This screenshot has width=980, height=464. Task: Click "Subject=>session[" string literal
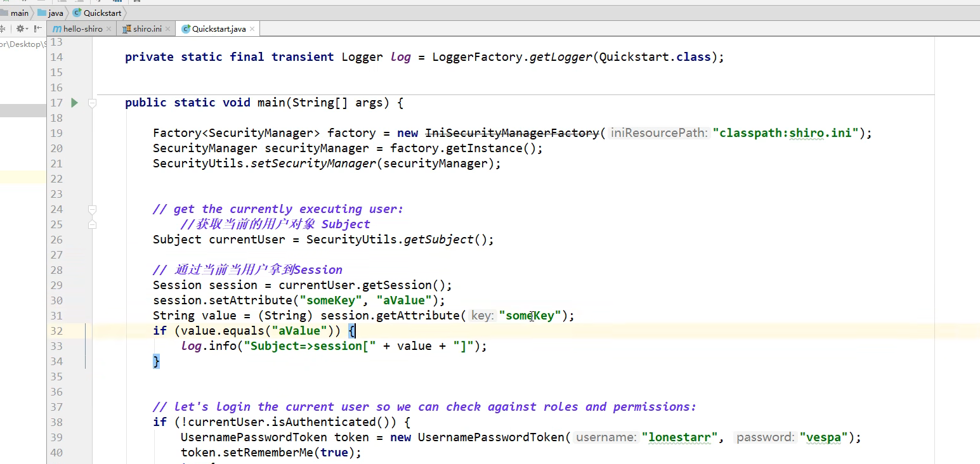click(x=310, y=346)
